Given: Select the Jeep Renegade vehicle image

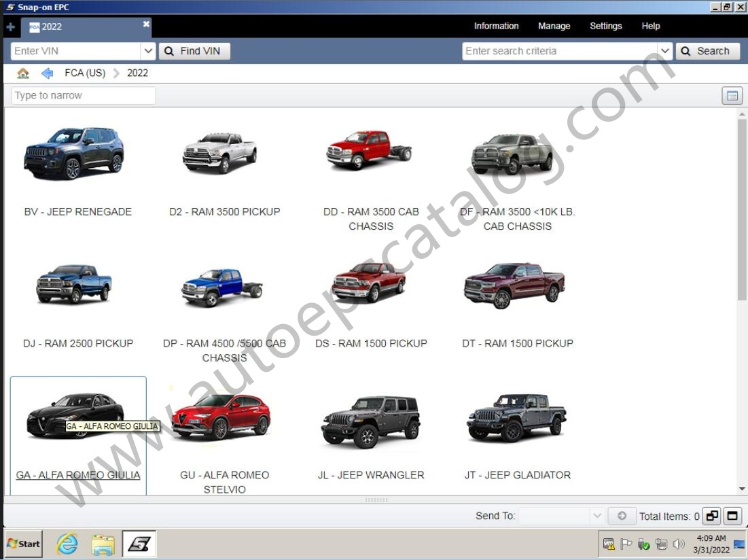Looking at the screenshot, I should pyautogui.click(x=74, y=153).
